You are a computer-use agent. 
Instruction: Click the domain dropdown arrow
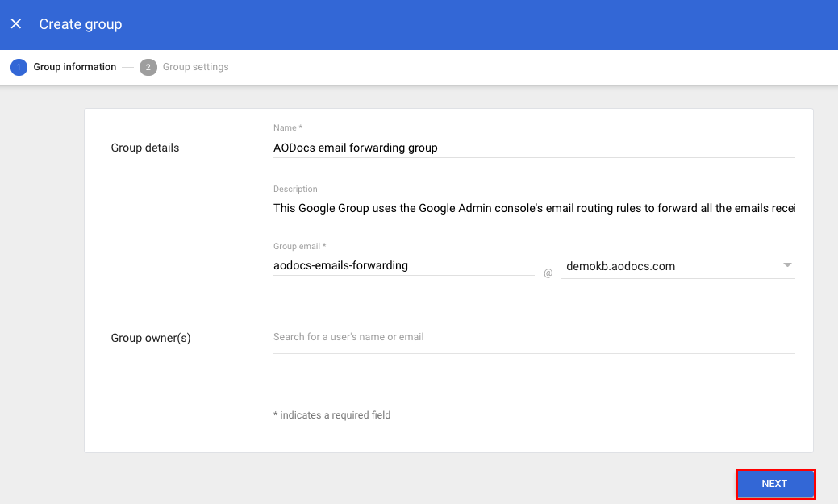(x=787, y=265)
